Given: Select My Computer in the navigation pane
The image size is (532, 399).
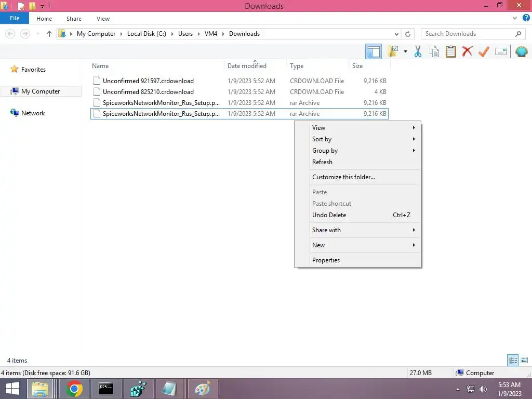Looking at the screenshot, I should [41, 91].
